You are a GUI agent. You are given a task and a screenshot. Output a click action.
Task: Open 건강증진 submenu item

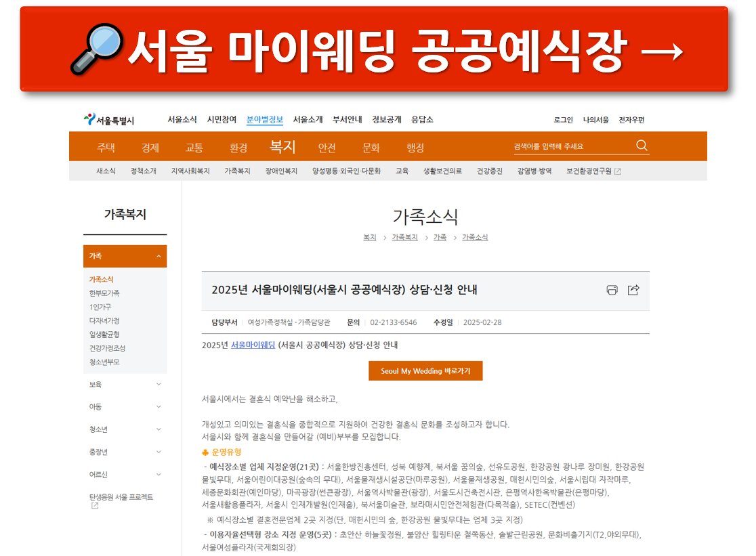[x=489, y=171]
